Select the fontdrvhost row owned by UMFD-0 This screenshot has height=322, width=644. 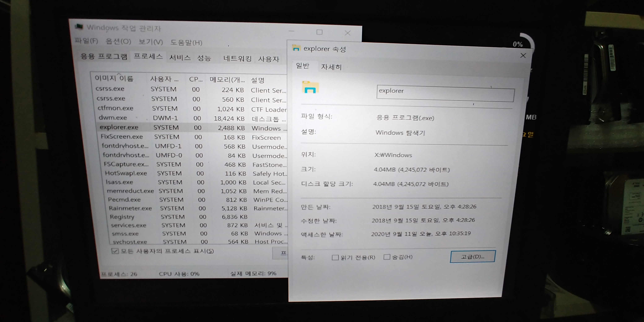(x=194, y=155)
